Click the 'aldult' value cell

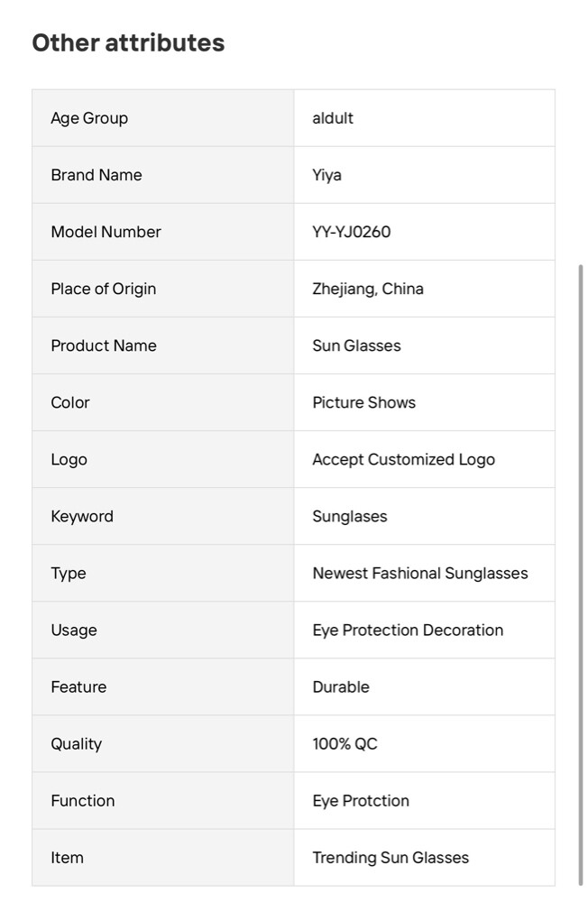coord(425,118)
